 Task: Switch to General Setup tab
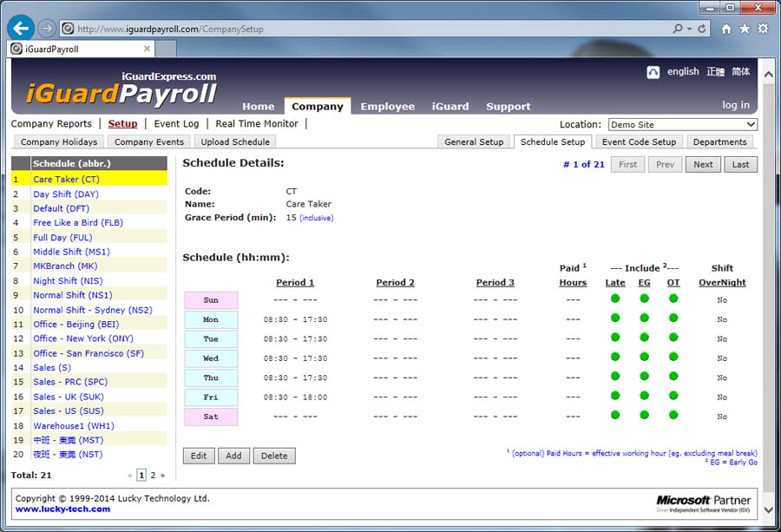click(x=474, y=142)
